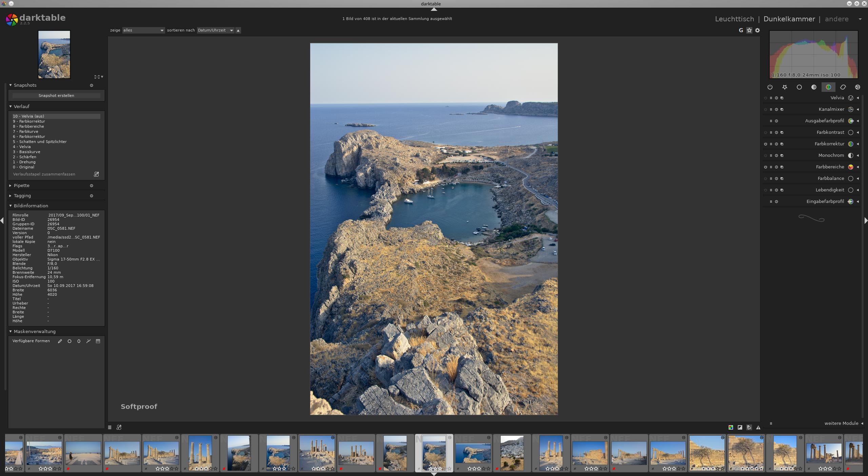This screenshot has height=476, width=868.
Task: Open the 'zeige alles' filter dropdown
Action: 143,30
